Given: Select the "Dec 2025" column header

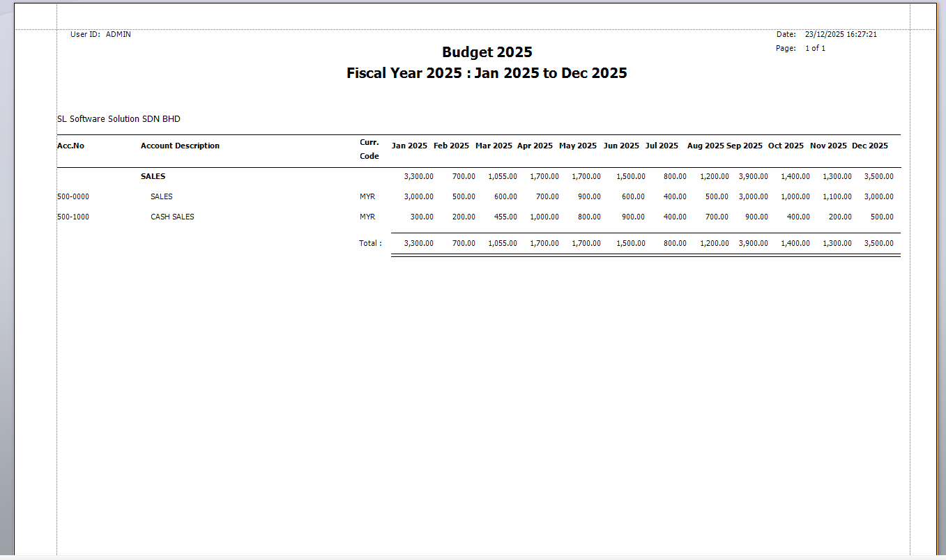Looking at the screenshot, I should pyautogui.click(x=869, y=146).
